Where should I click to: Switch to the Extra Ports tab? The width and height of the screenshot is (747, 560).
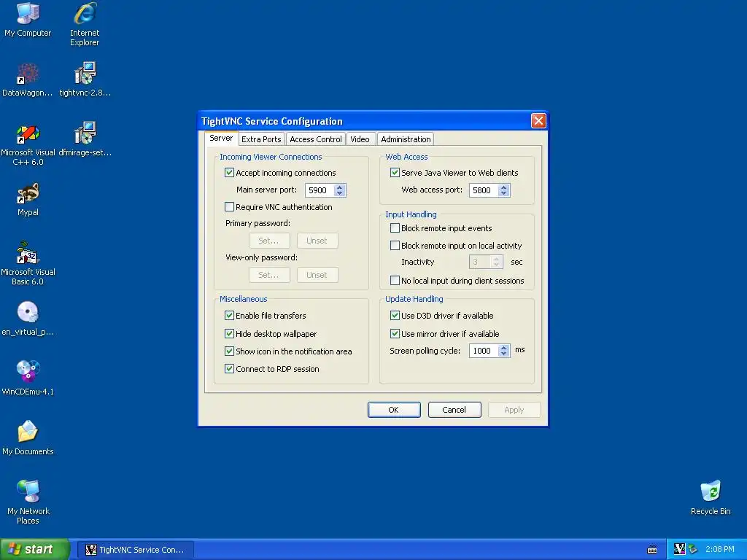click(x=261, y=139)
